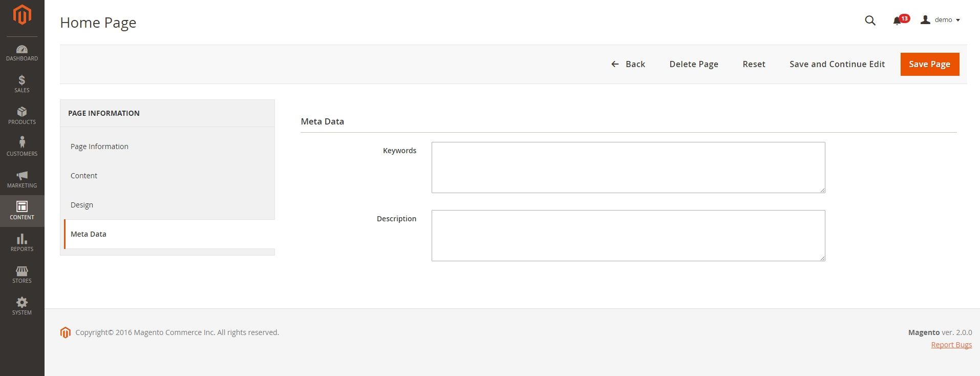Viewport: 980px width, 376px height.
Task: Click the Report Bugs link
Action: tap(951, 345)
